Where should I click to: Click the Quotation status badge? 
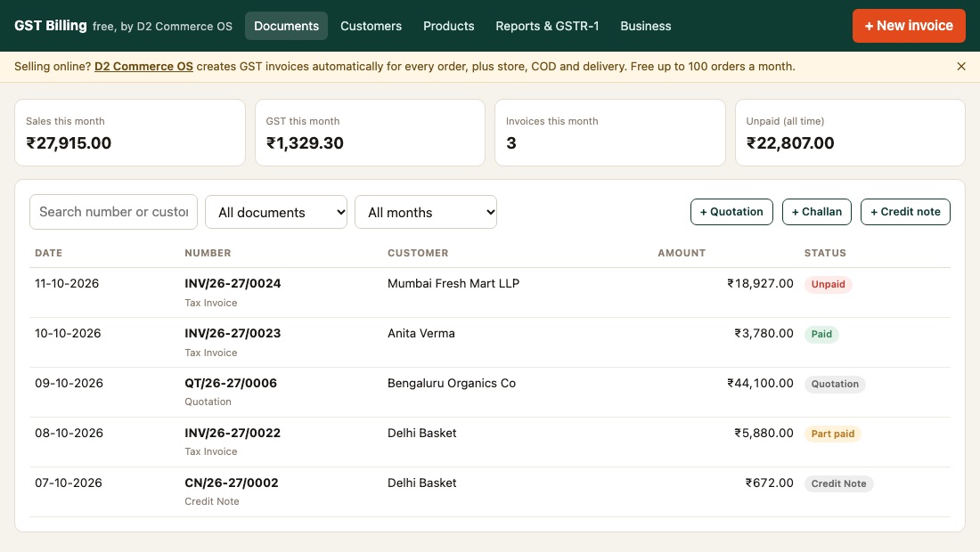click(x=835, y=384)
